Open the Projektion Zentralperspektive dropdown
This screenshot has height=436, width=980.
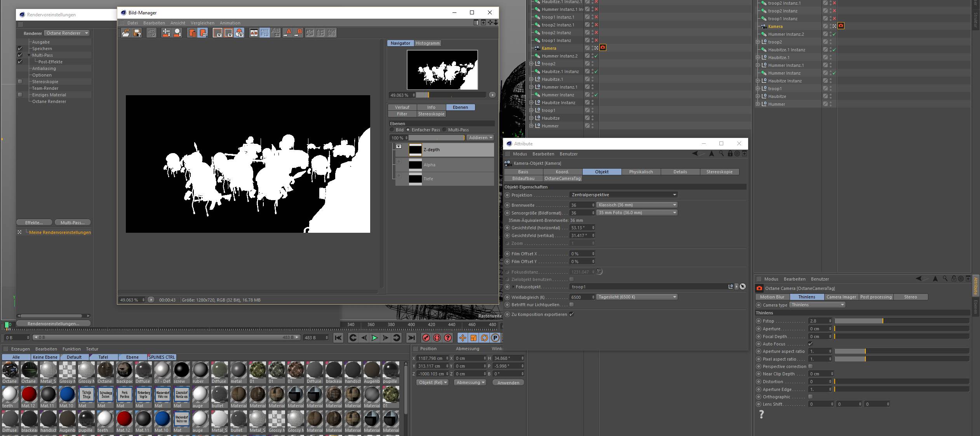tap(623, 195)
